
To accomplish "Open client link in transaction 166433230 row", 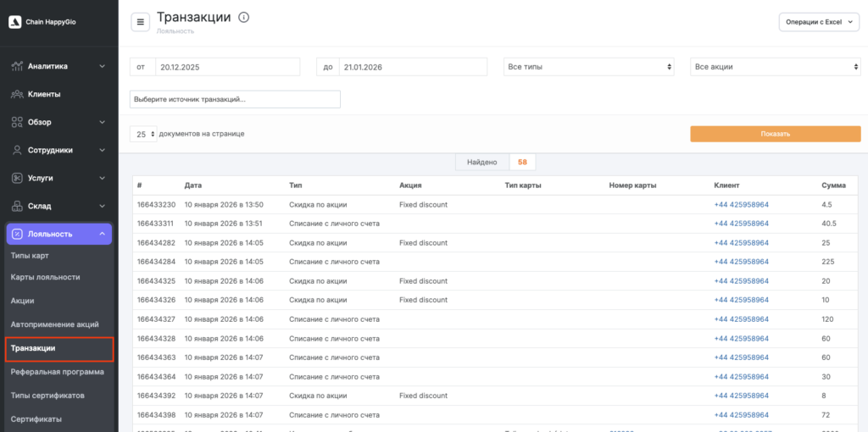I will point(741,204).
